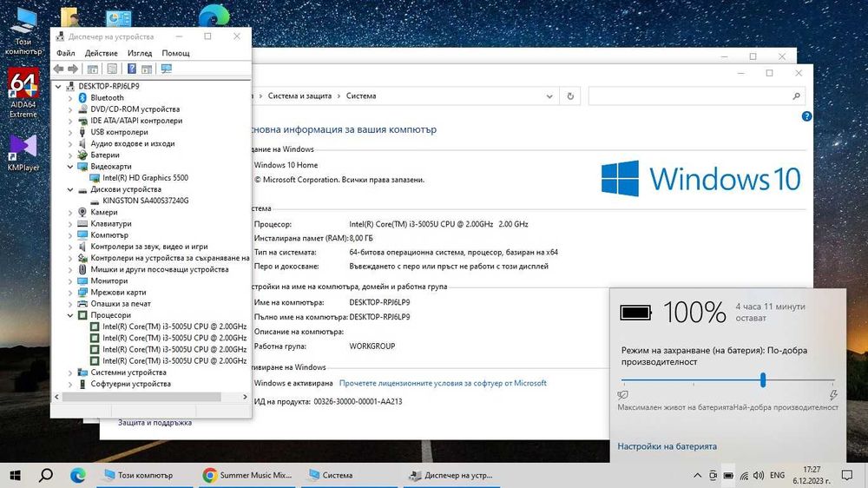Image resolution: width=868 pixels, height=488 pixels.
Task: Expand the Мрежови карти category arrow
Action: [x=70, y=293]
